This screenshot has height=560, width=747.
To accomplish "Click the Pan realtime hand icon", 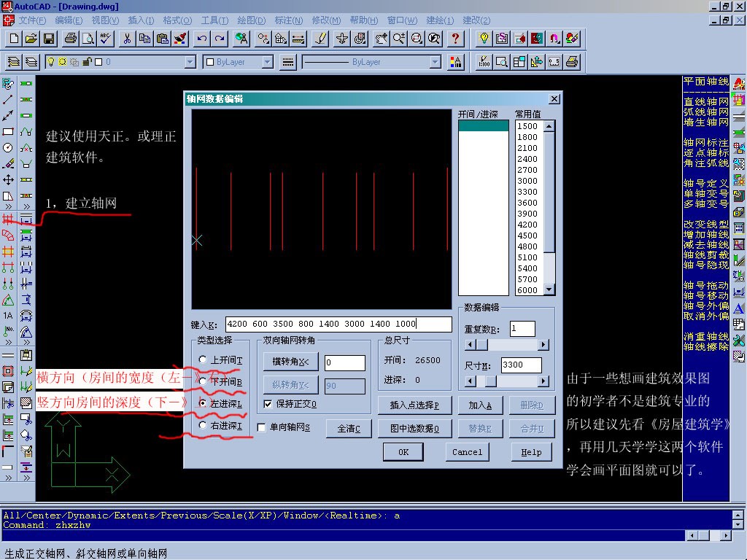I will (382, 39).
